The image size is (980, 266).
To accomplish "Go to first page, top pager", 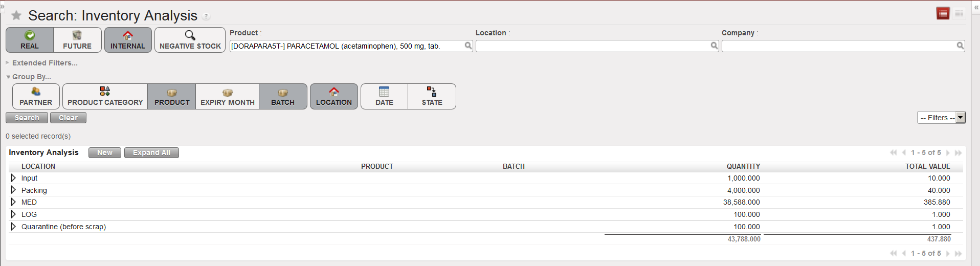I will click(x=894, y=152).
